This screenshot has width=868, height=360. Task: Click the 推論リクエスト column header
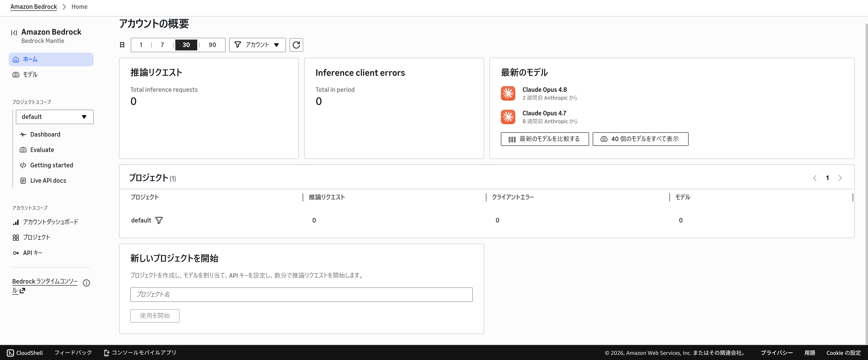tap(326, 197)
